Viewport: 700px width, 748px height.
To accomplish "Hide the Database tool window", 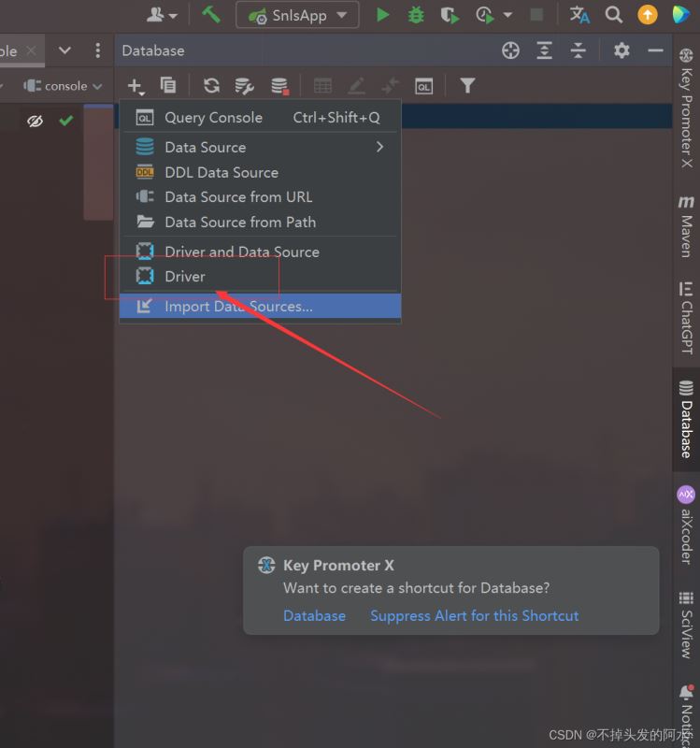I will point(655,50).
